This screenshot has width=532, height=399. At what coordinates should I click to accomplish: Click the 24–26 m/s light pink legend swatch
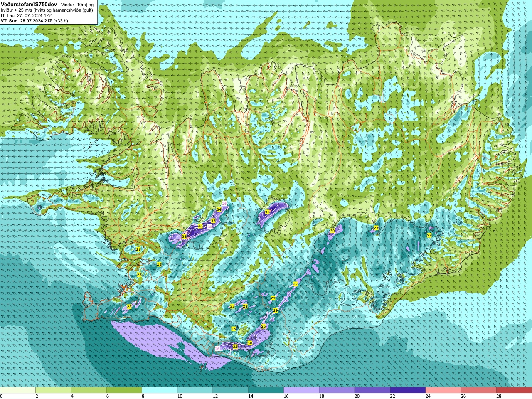(443, 390)
